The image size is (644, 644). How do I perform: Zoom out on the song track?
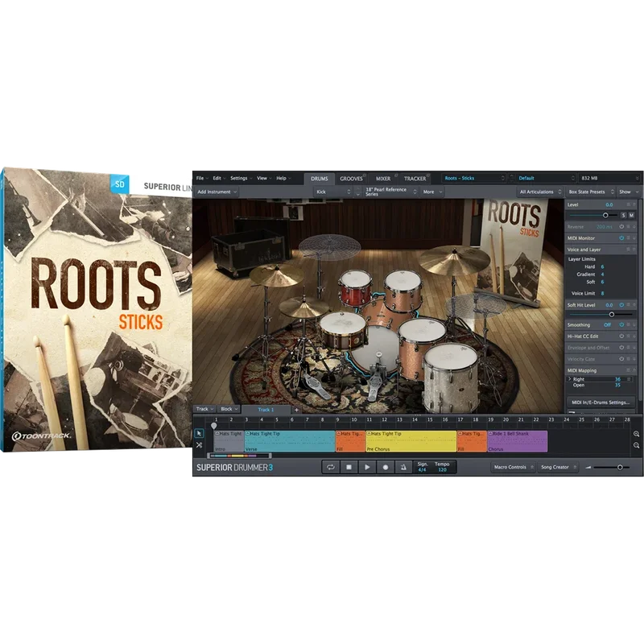pyautogui.click(x=636, y=445)
